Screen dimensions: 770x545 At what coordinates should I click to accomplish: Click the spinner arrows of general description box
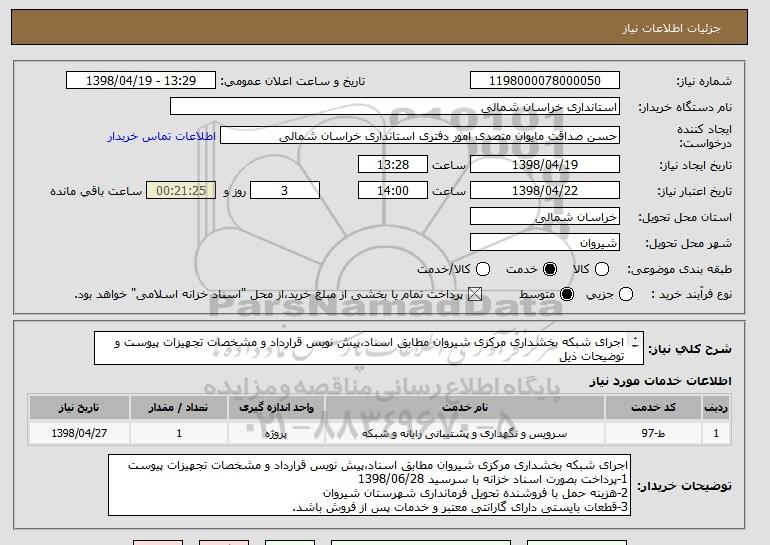click(x=635, y=342)
